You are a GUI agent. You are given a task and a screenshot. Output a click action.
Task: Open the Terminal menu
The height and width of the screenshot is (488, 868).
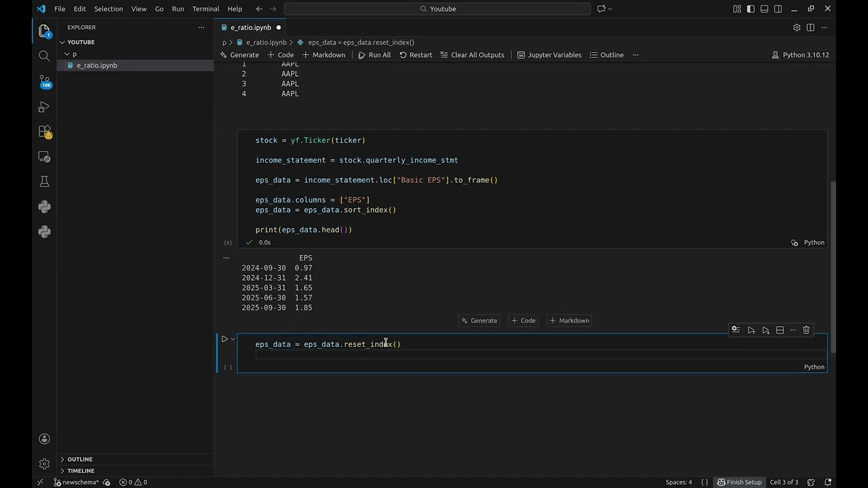click(x=205, y=9)
